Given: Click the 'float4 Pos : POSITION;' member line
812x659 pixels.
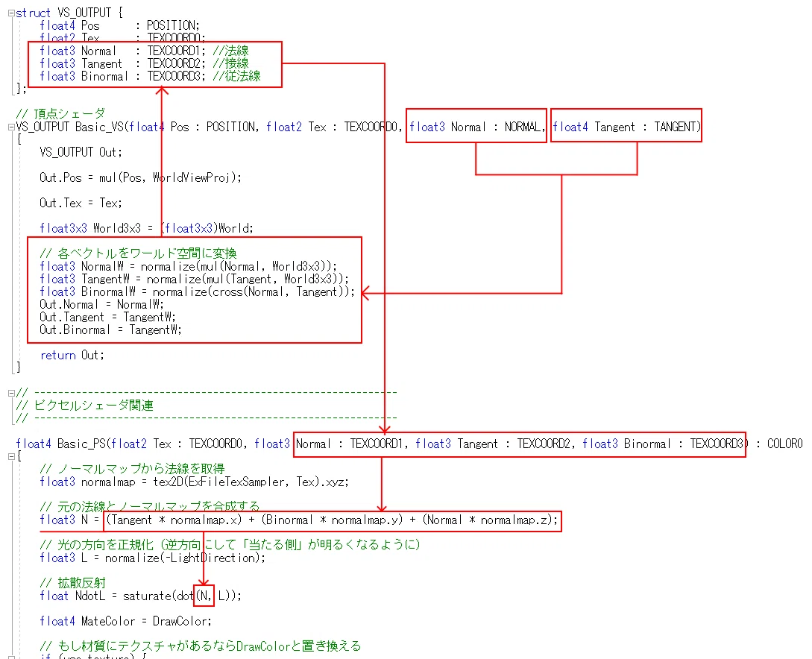Looking at the screenshot, I should coord(119,25).
